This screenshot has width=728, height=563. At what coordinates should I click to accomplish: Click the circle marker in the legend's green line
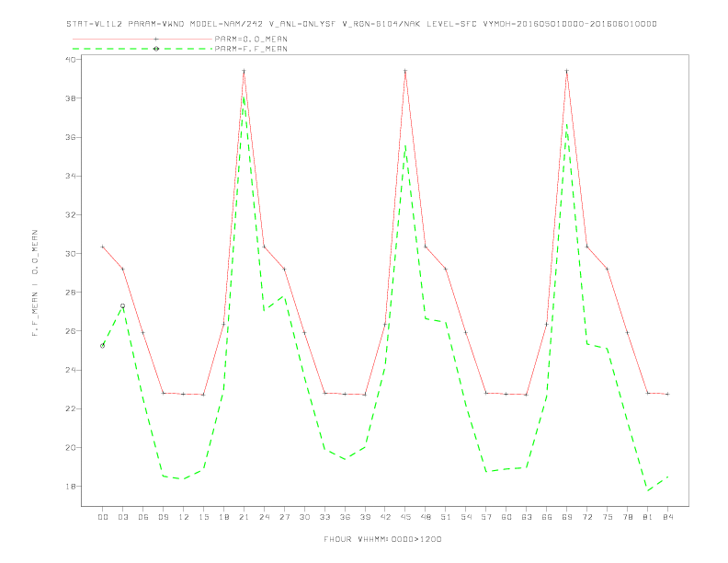[x=156, y=49]
